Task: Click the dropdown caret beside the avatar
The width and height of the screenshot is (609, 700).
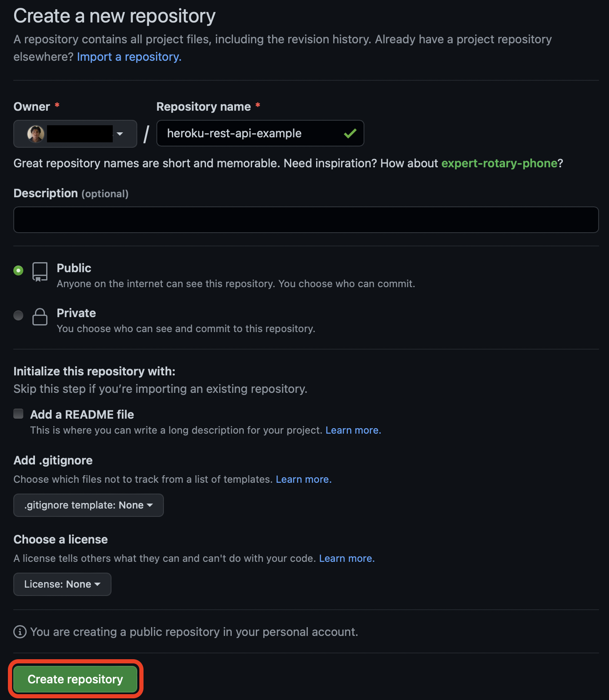Action: point(120,134)
